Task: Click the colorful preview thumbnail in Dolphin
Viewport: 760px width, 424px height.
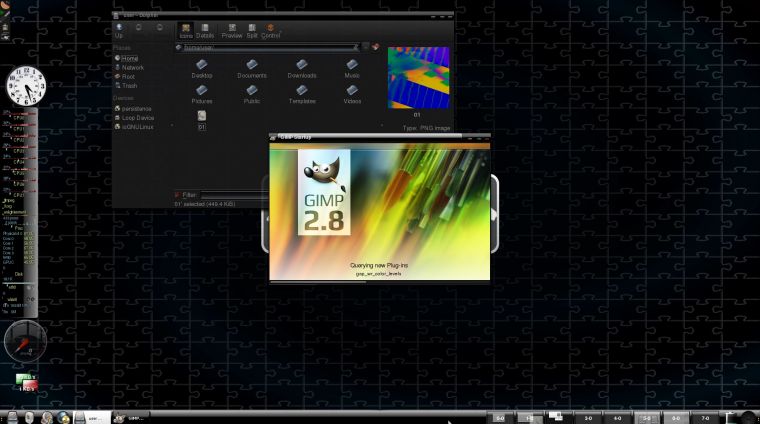Action: point(418,78)
